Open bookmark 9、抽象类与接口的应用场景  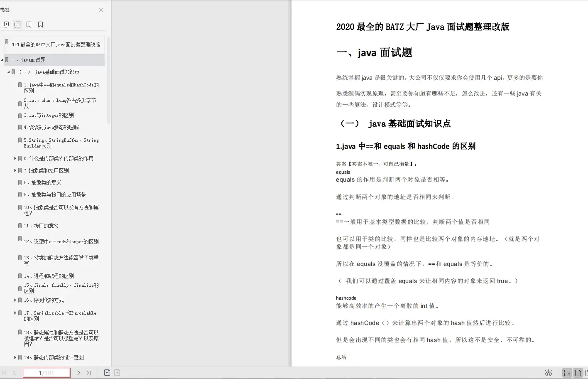(x=55, y=194)
